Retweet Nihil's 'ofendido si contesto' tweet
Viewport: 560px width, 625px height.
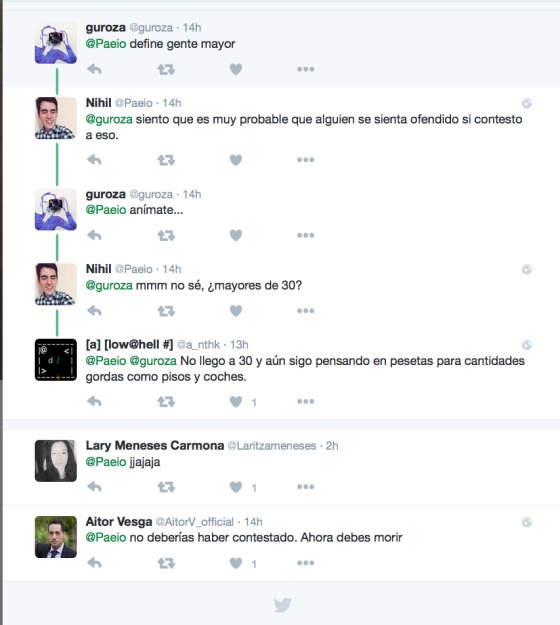point(166,160)
